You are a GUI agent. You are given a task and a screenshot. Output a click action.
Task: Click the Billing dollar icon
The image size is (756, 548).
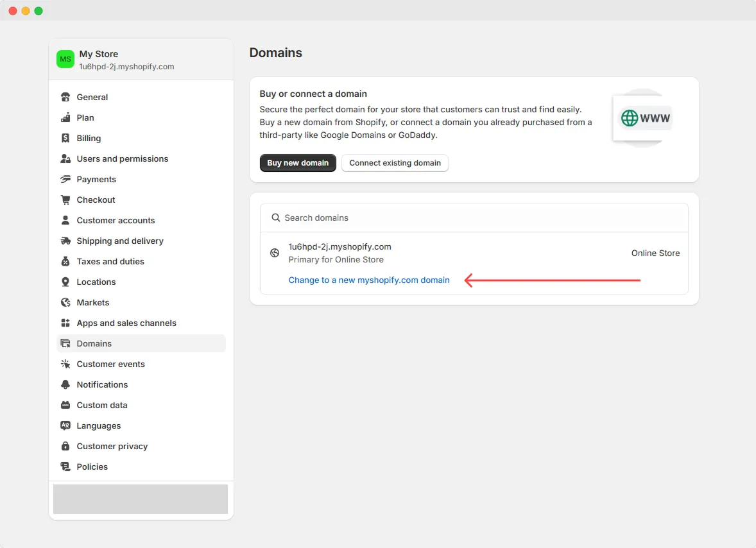(65, 139)
